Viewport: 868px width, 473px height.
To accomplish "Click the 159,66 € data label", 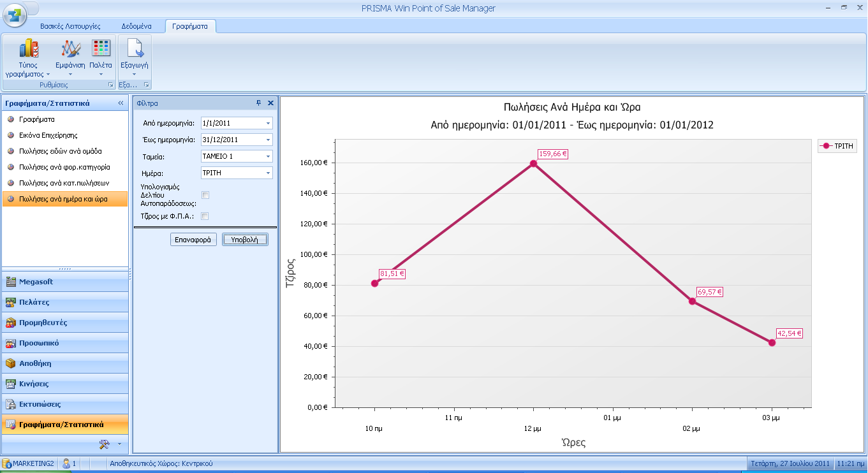I will [x=553, y=154].
